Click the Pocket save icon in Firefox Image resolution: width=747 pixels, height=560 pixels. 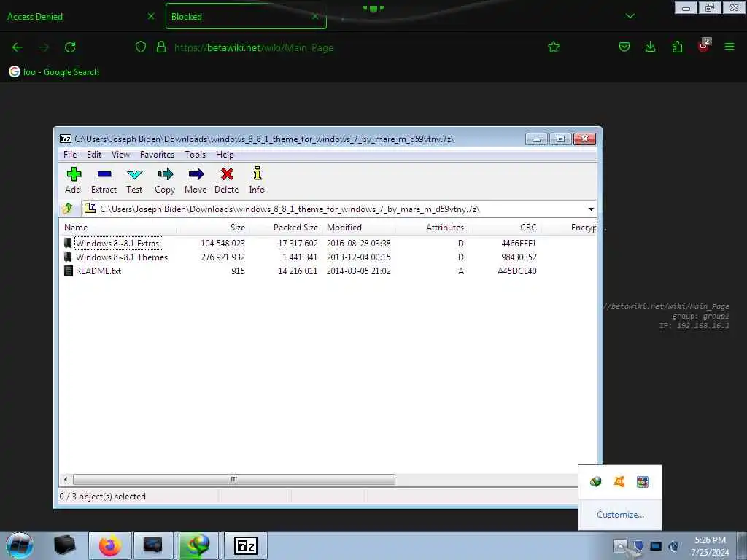coord(624,47)
